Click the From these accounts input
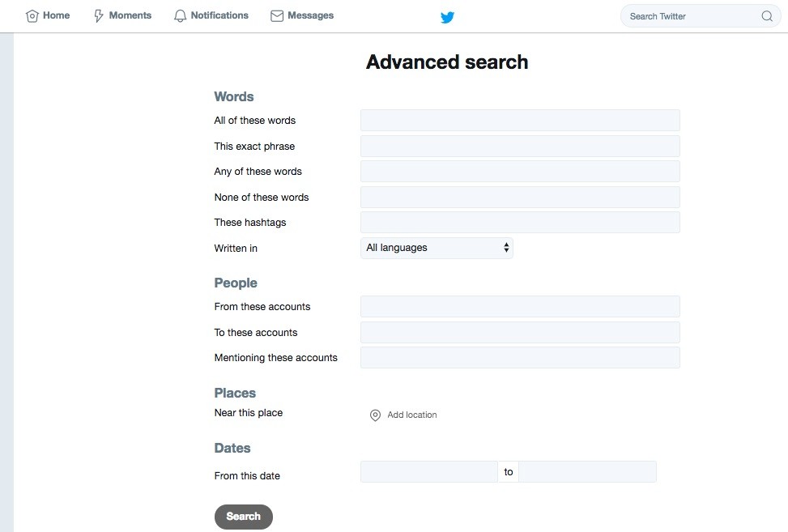Image resolution: width=788 pixels, height=532 pixels. coord(519,306)
